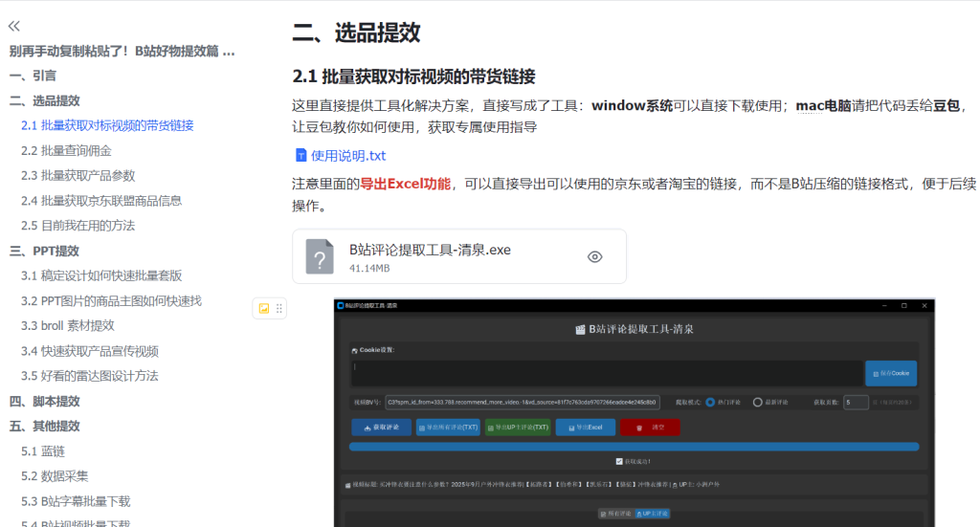Click 获取页数 field showing 5 in screenshot
The width and height of the screenshot is (980, 527).
pos(856,402)
